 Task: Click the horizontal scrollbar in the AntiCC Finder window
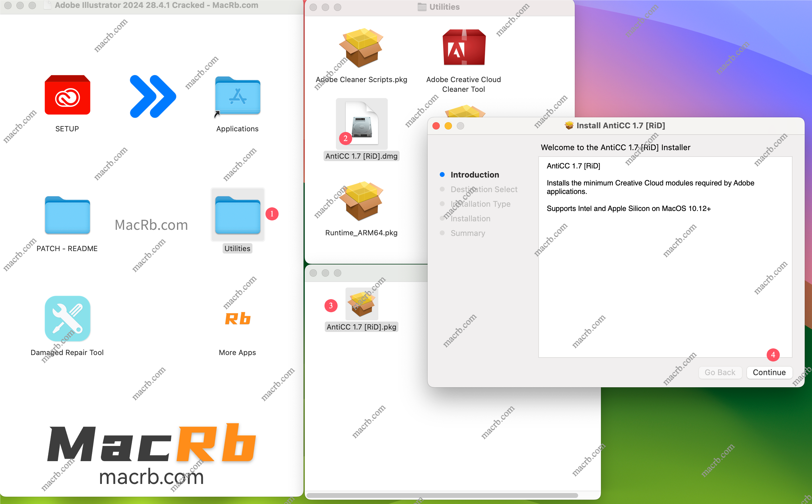point(442,496)
